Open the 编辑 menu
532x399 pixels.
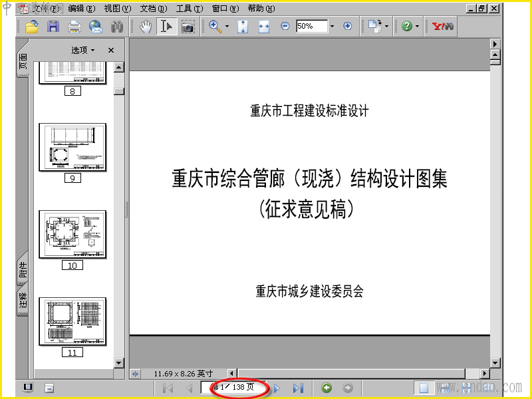(81, 9)
